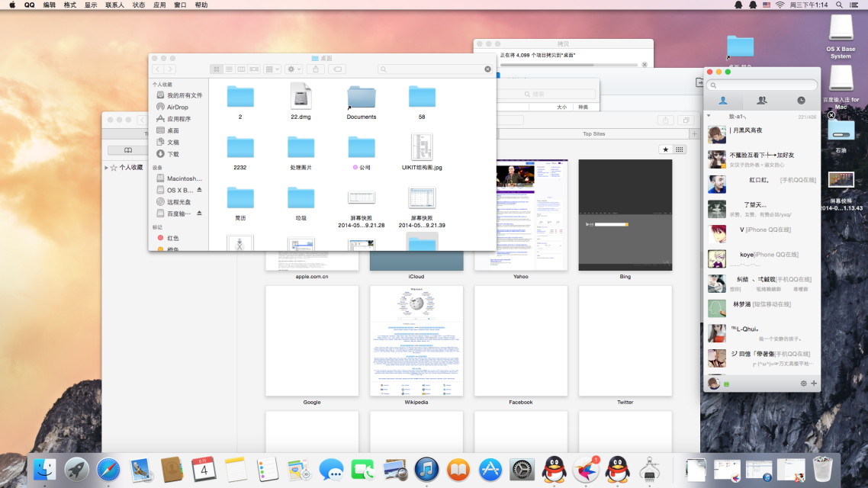Image resolution: width=868 pixels, height=488 pixels.
Task: Switch Finder to list view
Action: pyautogui.click(x=229, y=69)
